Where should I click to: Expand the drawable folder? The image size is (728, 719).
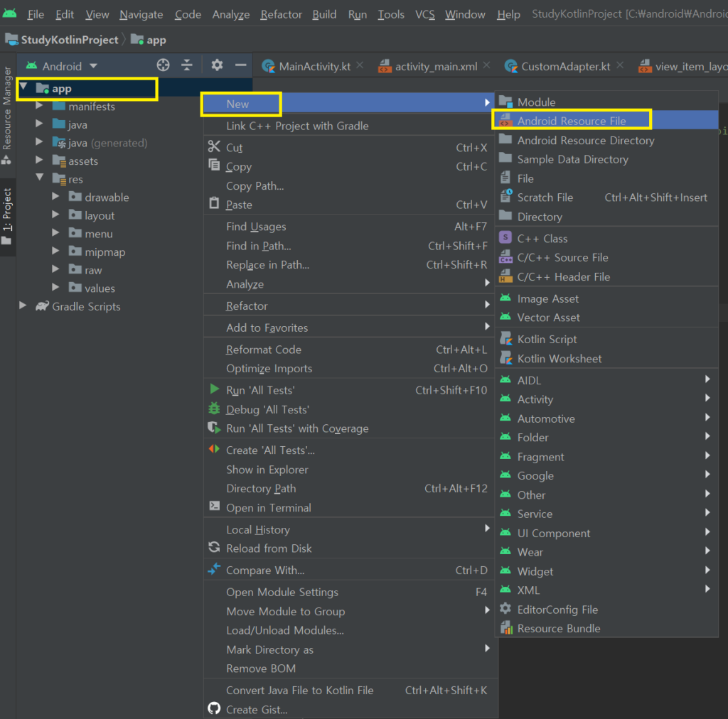click(56, 198)
